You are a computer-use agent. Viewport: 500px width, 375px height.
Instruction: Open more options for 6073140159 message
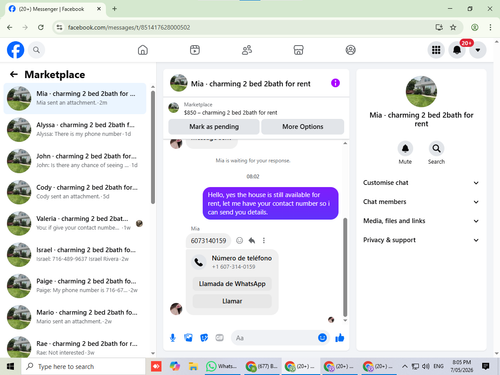coord(264,240)
